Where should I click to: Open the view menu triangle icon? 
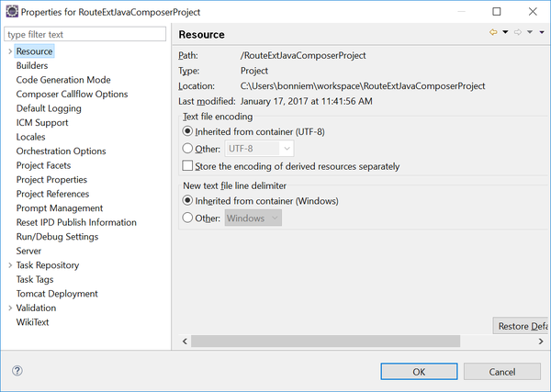coord(542,32)
